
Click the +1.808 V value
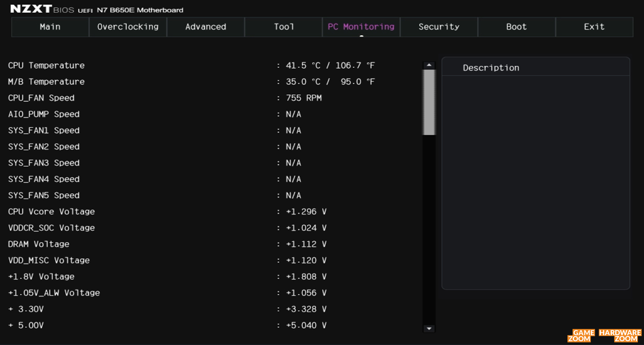click(x=306, y=277)
